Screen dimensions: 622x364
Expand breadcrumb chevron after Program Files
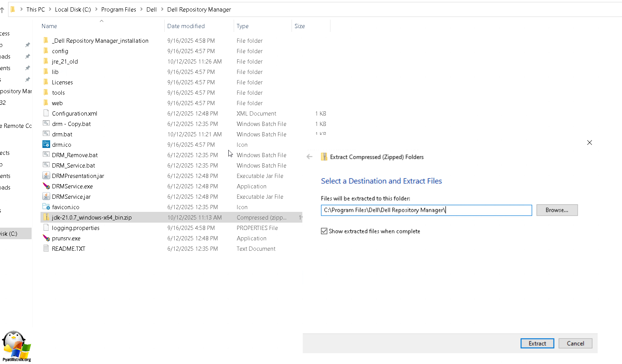(x=141, y=9)
